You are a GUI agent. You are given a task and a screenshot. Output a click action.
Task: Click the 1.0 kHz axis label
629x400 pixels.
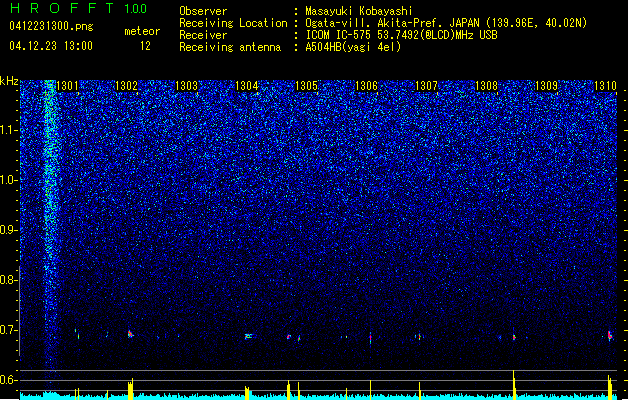click(x=9, y=180)
